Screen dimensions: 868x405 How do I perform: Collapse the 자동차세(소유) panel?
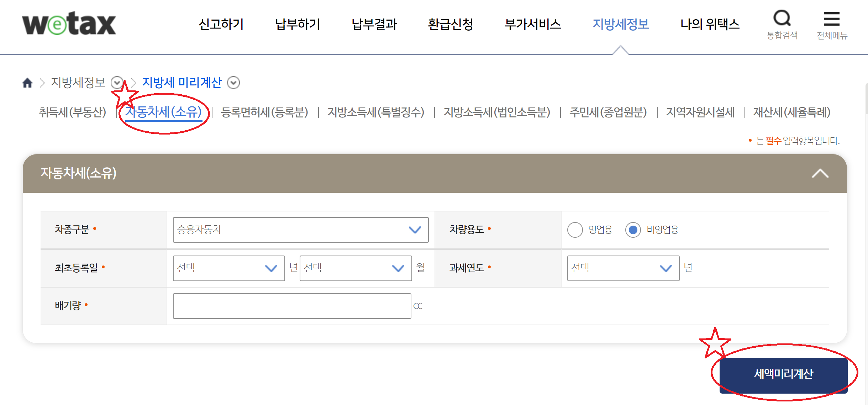tap(820, 173)
